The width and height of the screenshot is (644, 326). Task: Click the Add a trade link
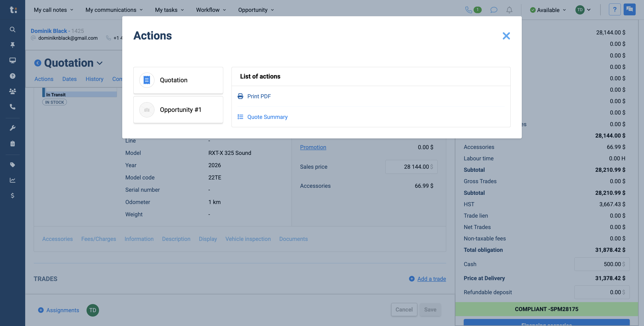coord(431,279)
